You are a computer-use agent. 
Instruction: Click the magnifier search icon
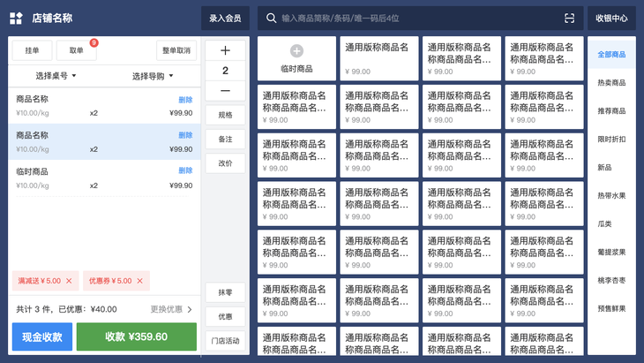(x=271, y=18)
